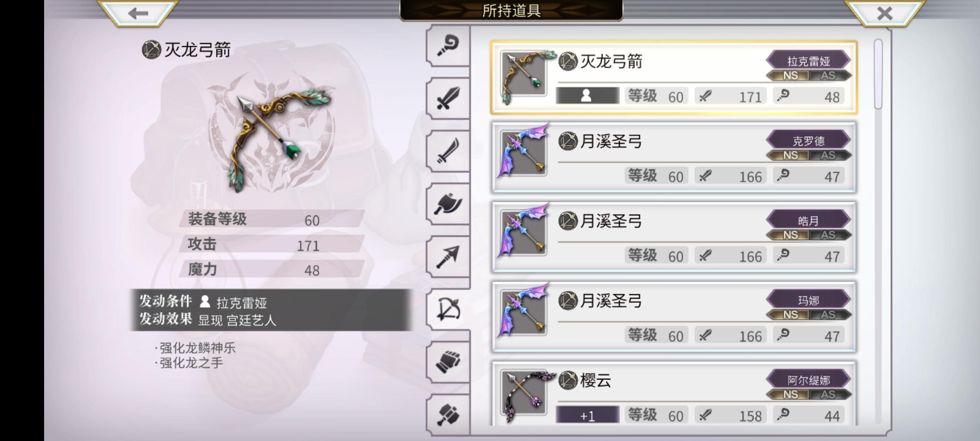Screen dimensions: 980x441
Task: Select the axe weapon category tab
Action: (x=448, y=204)
